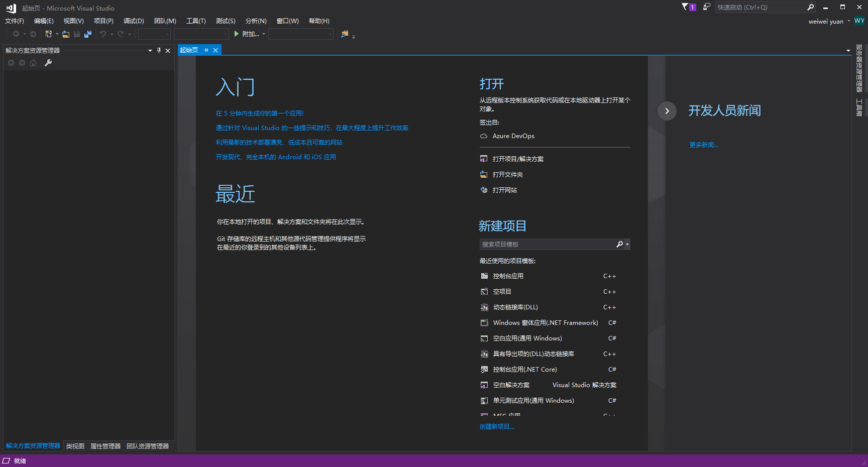This screenshot has height=467, width=868.
Task: Open the 工具(T) menu
Action: pos(196,21)
